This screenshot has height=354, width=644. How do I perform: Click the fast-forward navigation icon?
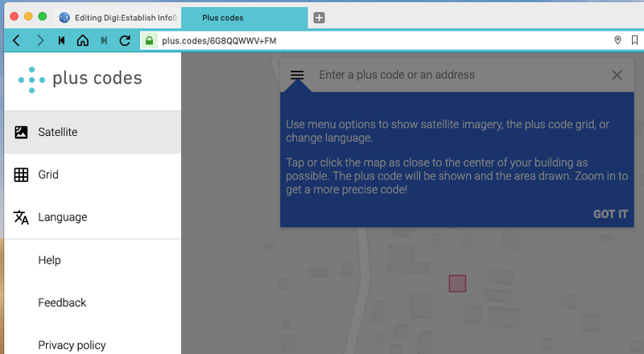coord(104,40)
